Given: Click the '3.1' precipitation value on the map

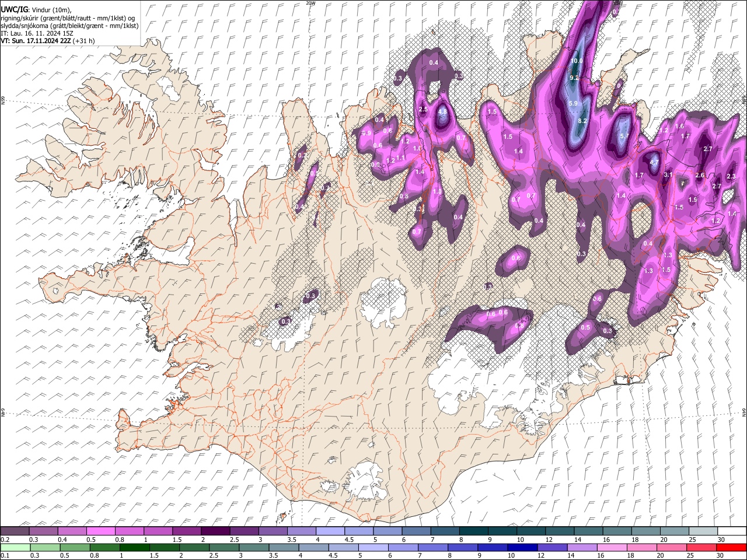Looking at the screenshot, I should coord(668,174).
